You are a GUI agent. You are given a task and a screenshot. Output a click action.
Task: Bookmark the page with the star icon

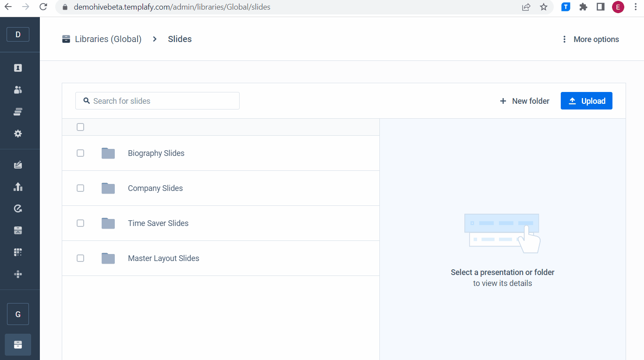pos(544,7)
